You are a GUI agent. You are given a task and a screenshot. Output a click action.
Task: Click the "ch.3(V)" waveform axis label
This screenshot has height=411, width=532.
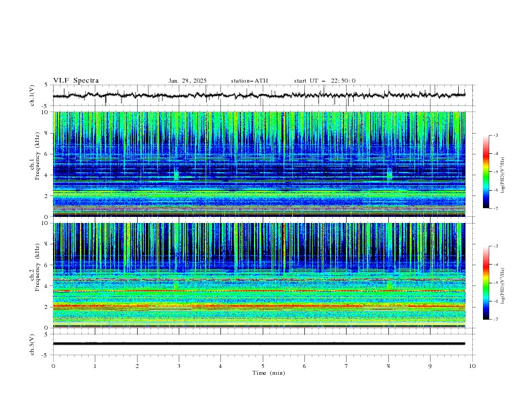(32, 345)
